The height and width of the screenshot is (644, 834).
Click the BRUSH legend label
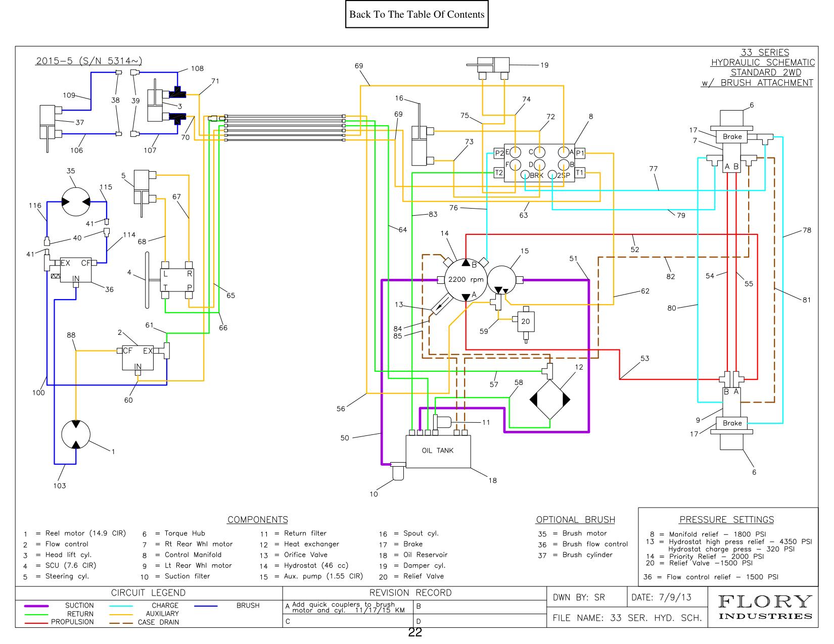pyautogui.click(x=248, y=605)
